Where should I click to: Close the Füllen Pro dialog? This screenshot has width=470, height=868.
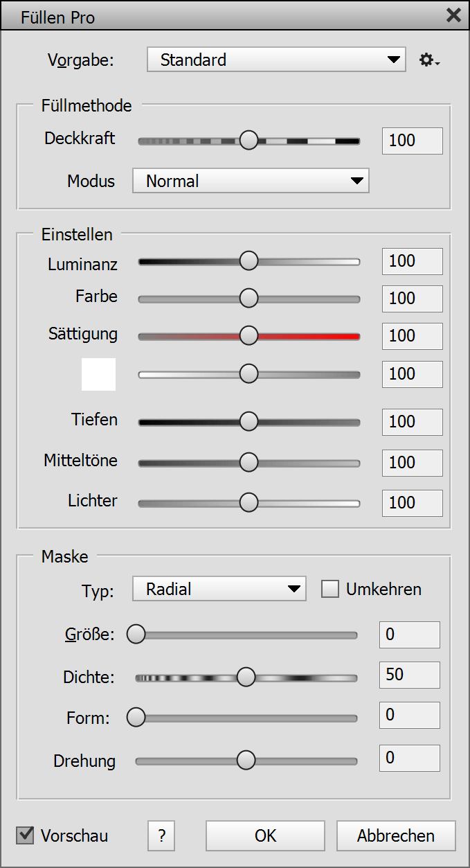[x=453, y=16]
